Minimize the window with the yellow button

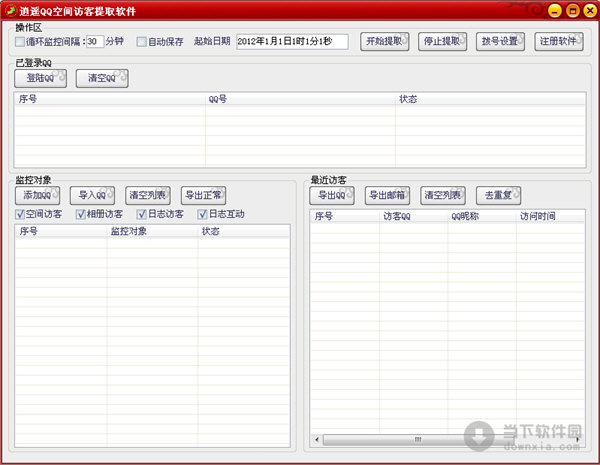click(554, 10)
